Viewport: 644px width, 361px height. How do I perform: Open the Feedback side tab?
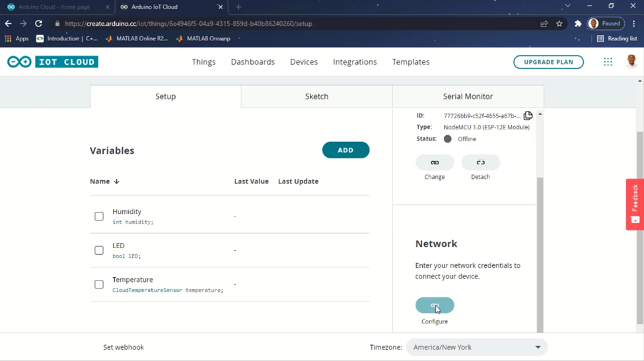pyautogui.click(x=635, y=205)
